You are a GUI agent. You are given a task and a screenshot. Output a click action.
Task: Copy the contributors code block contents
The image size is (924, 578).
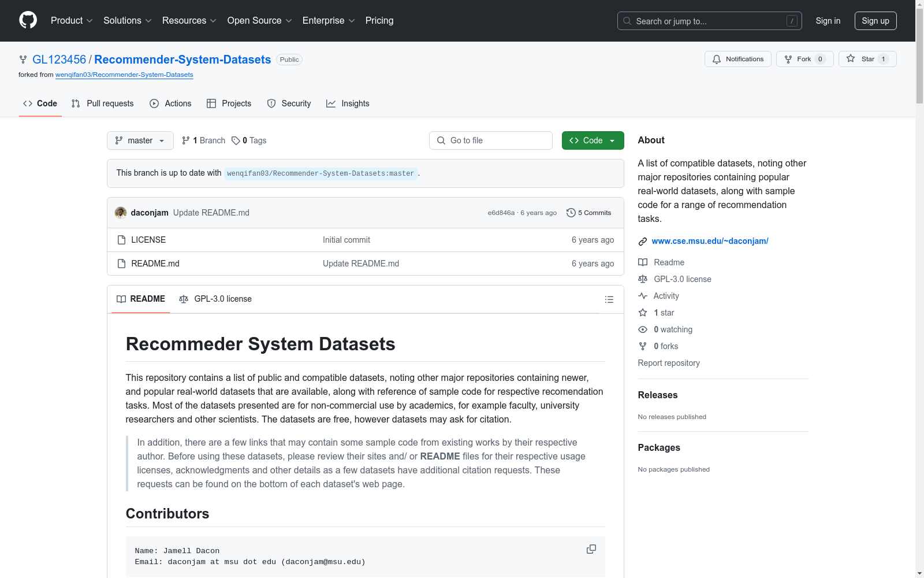coord(591,549)
